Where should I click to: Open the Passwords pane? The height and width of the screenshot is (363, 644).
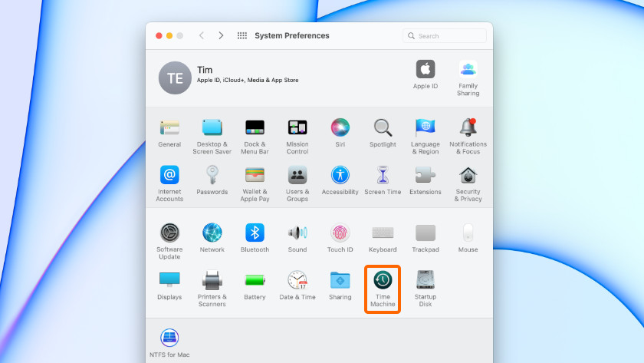(x=212, y=180)
